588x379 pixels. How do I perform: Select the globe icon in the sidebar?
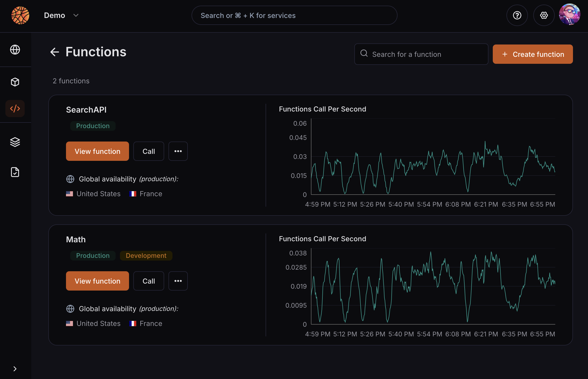(x=15, y=50)
